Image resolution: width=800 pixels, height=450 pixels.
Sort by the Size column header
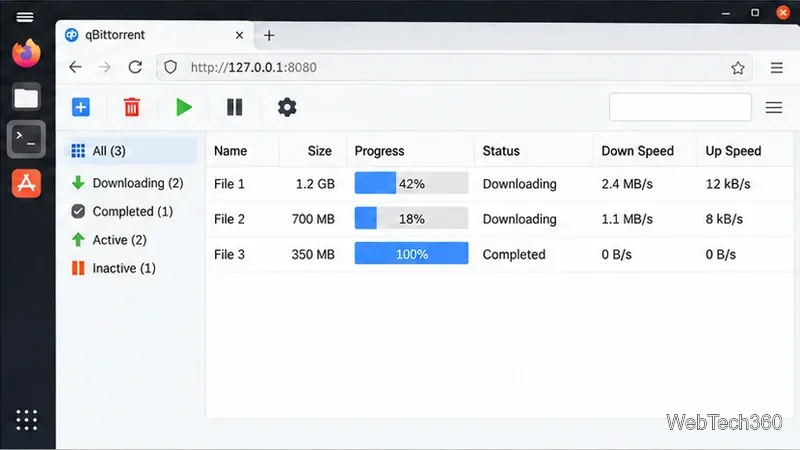(x=320, y=151)
